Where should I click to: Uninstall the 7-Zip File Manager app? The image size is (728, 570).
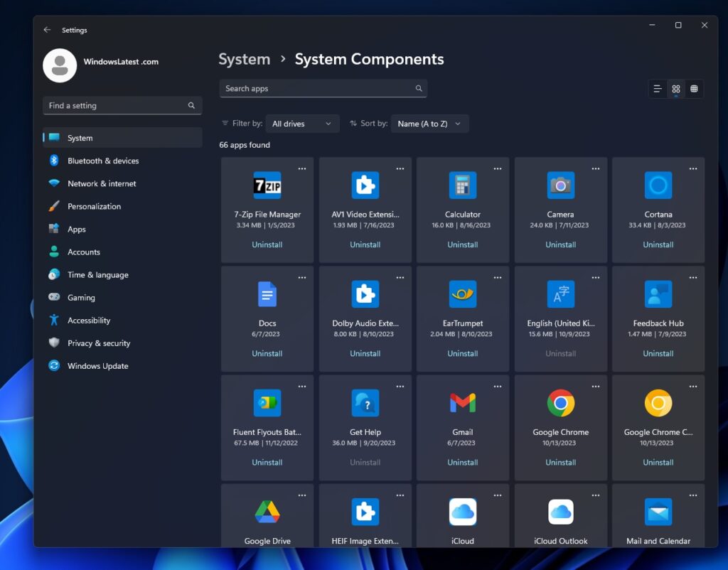267,244
